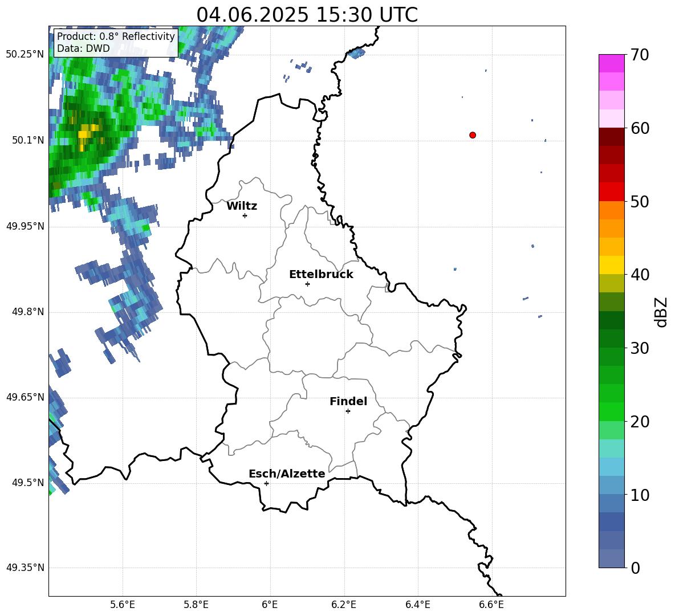675x616 pixels.
Task: Click the 6.6°E longitude label
Action: (491, 605)
